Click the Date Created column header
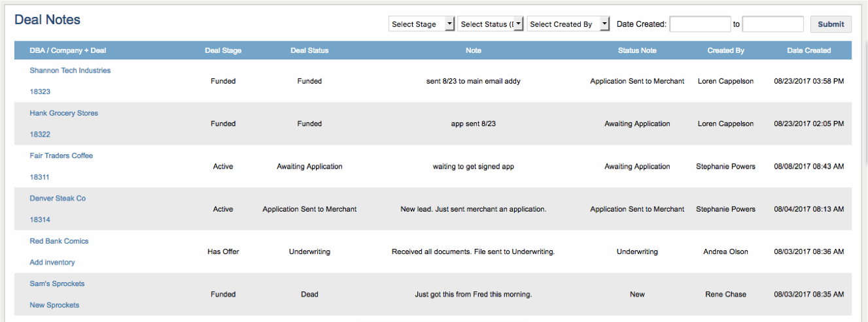This screenshot has width=868, height=322. [808, 50]
